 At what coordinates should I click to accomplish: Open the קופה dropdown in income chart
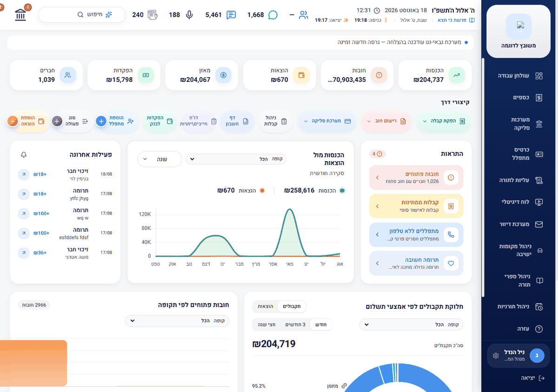[x=236, y=159]
